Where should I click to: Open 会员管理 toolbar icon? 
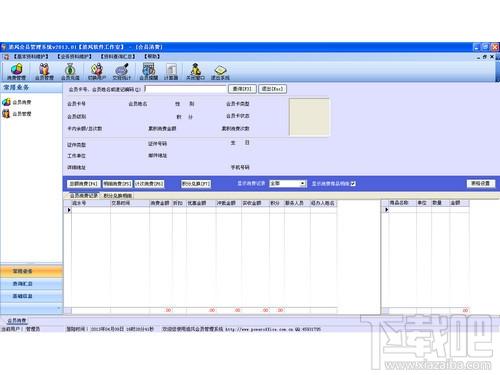point(44,72)
